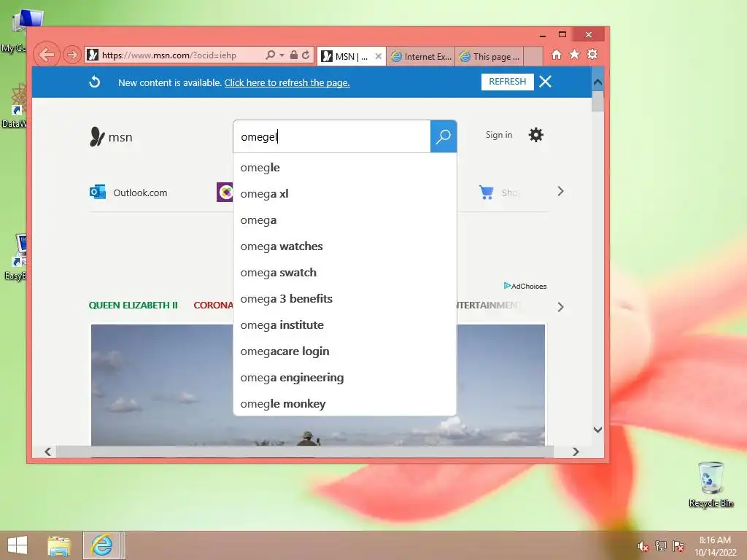Viewport: 747px width, 560px height.
Task: Go back with the browser Back arrow
Action: click(47, 55)
